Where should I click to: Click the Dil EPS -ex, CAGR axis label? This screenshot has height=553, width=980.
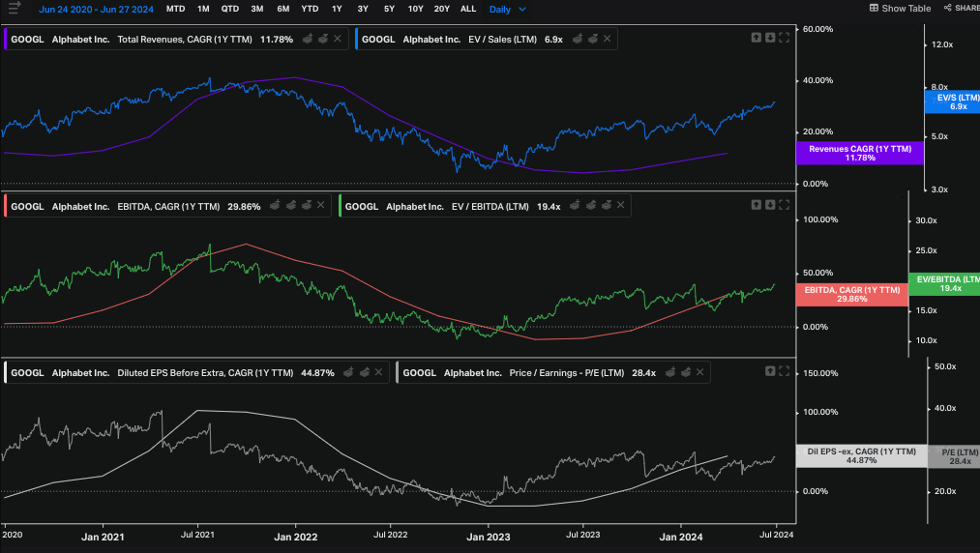[861, 455]
